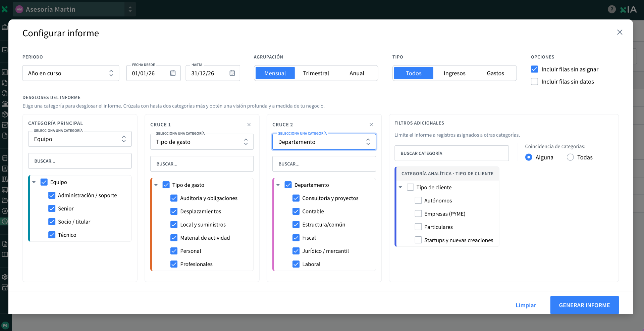Open the Equipo main category dropdown
Image resolution: width=644 pixels, height=331 pixels.
[x=80, y=139]
